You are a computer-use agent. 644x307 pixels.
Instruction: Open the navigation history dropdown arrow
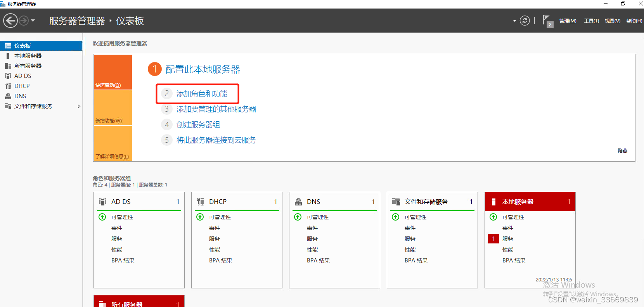pos(33,21)
